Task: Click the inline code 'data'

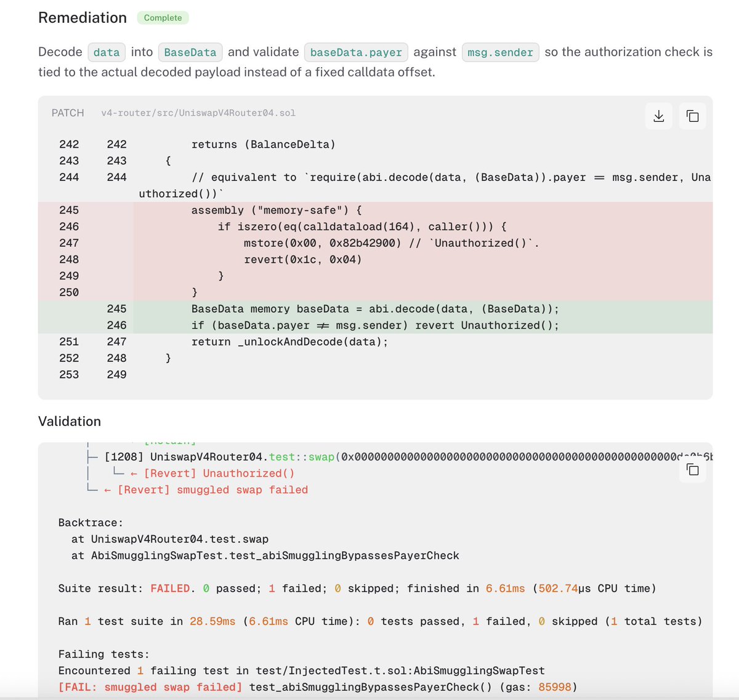Action: click(107, 52)
